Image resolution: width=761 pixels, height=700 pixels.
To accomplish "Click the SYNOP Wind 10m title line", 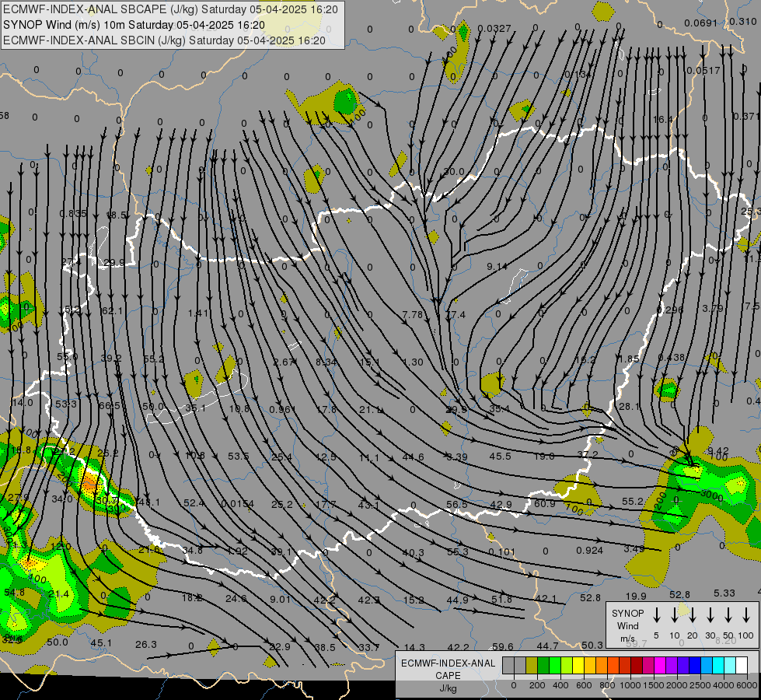I will tap(134, 25).
